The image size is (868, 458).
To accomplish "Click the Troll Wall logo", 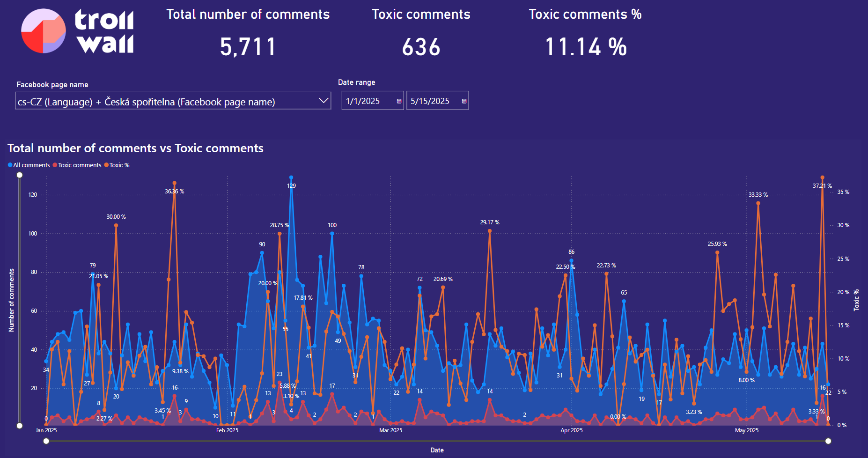I will [x=78, y=31].
